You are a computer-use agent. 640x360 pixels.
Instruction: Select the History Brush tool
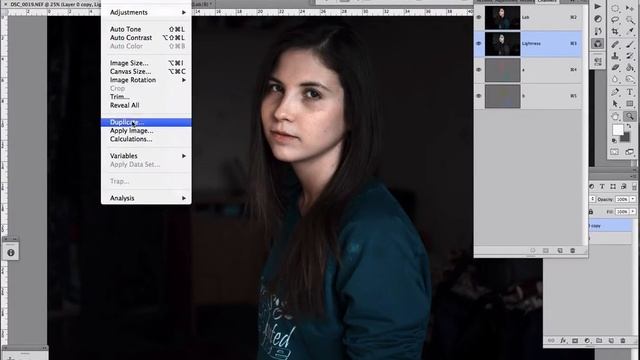click(x=630, y=56)
